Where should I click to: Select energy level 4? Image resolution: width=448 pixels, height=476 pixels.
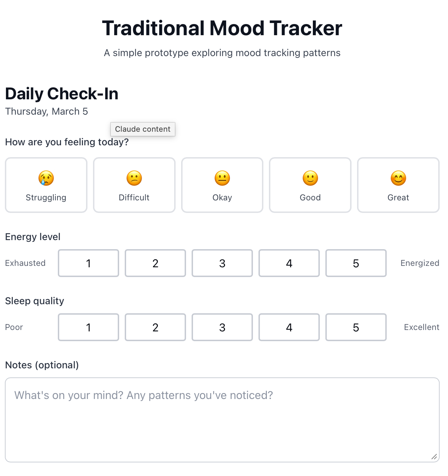point(289,263)
